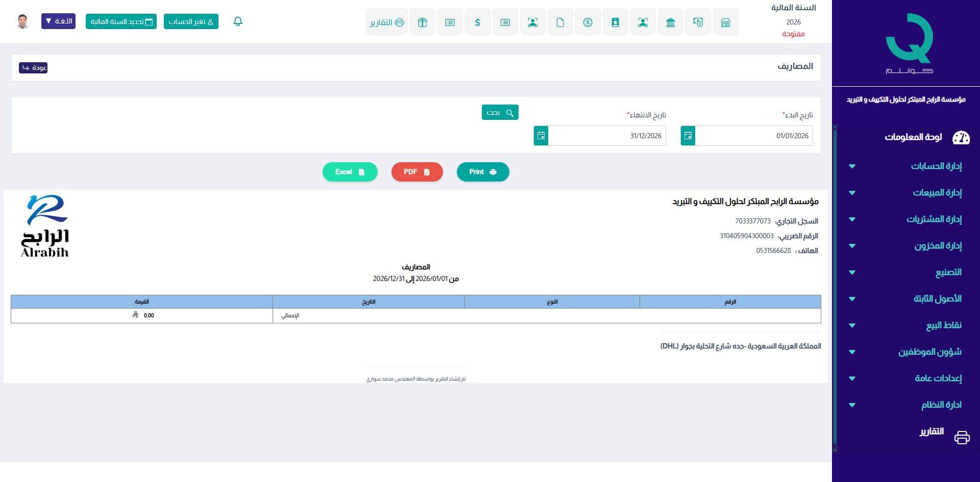Click the circled dollar coin icon

pos(587,22)
